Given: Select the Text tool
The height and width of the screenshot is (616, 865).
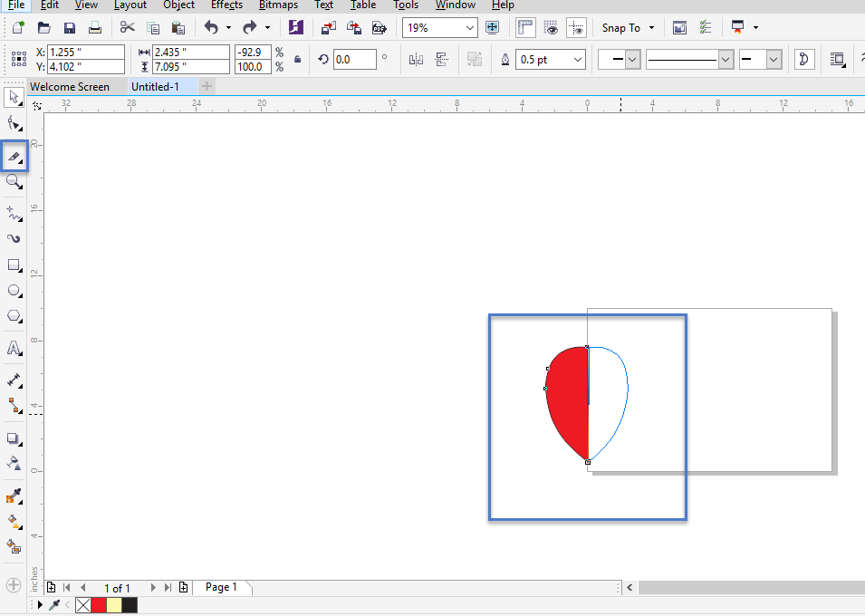Looking at the screenshot, I should [x=14, y=348].
